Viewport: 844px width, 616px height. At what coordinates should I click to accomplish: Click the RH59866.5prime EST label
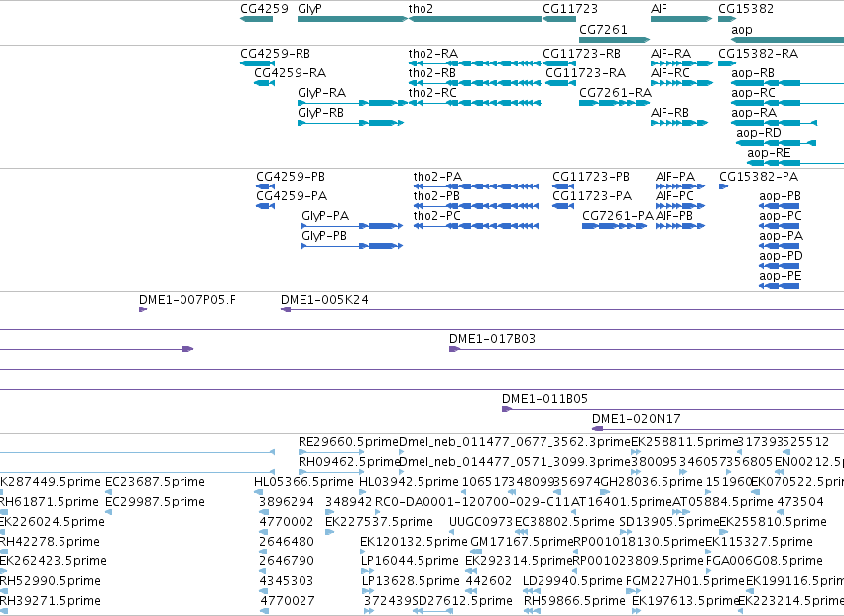(x=574, y=601)
